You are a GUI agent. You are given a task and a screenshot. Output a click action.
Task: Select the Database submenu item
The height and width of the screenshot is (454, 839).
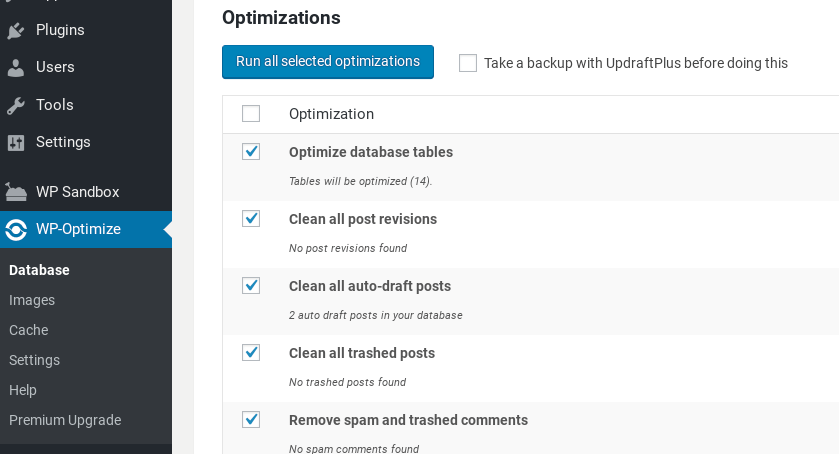[39, 270]
